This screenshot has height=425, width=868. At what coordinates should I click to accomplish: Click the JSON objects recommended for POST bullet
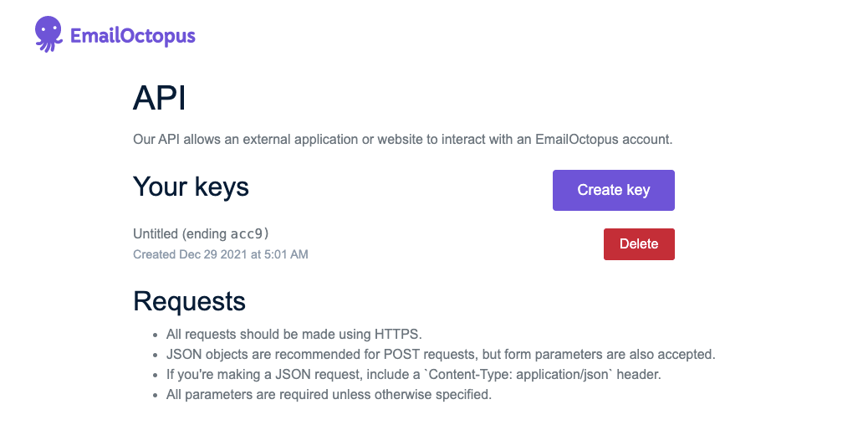click(x=441, y=354)
